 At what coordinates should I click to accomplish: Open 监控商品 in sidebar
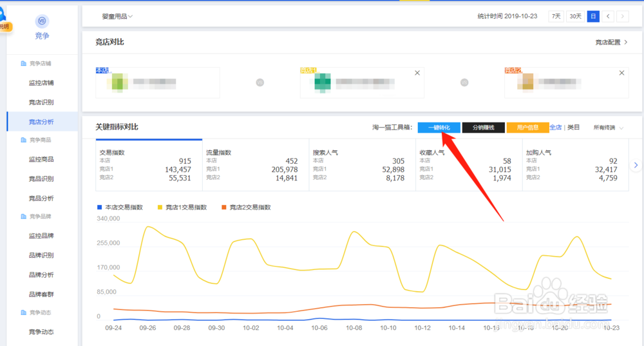click(x=41, y=159)
